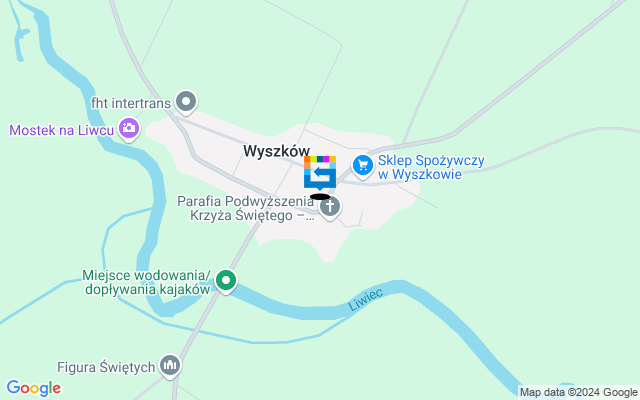Open the Map data ©2024 Google attribution
640x400 pixels.
point(579,393)
